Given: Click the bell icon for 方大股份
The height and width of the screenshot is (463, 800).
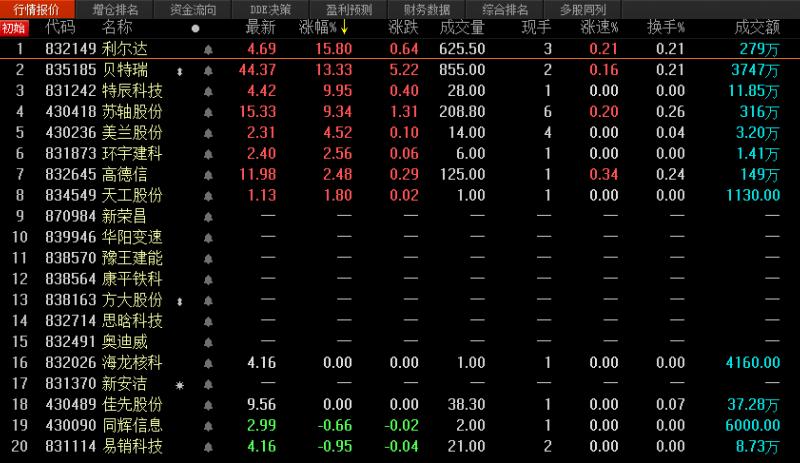Looking at the screenshot, I should (208, 301).
